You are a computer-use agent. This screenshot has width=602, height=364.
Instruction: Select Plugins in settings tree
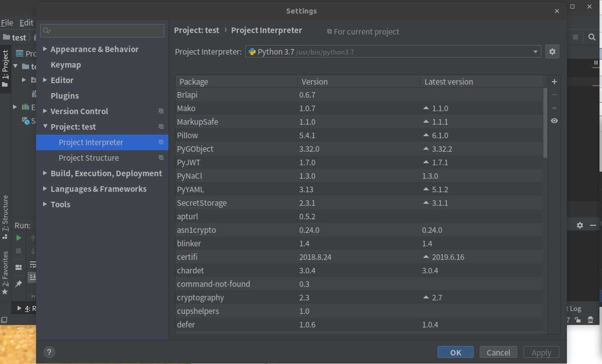coord(65,96)
